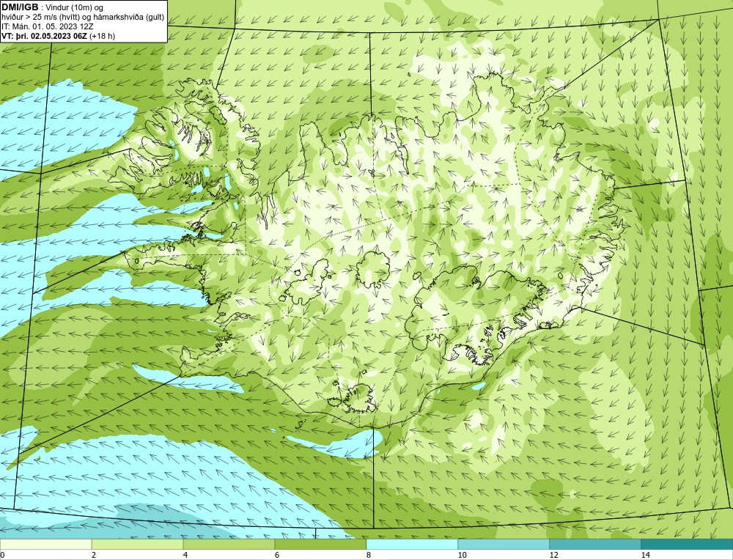733x560 pixels.
Task: Click the 'IT: Mán. 01. 05. 2023 12Z' line
Action: coord(47,26)
